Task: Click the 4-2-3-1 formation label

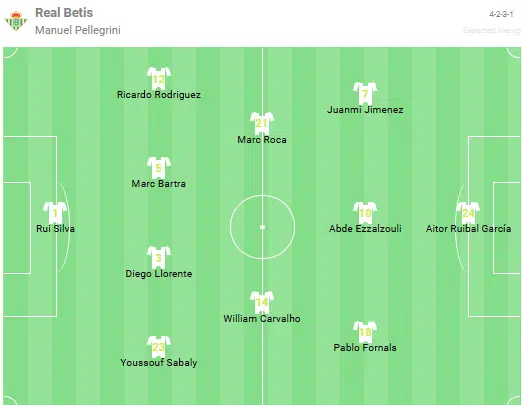Action: coord(501,14)
